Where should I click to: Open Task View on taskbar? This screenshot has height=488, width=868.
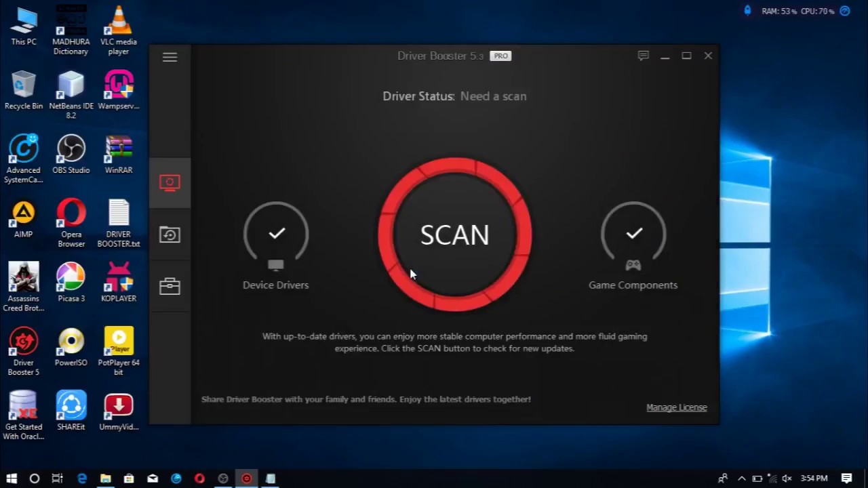58,479
